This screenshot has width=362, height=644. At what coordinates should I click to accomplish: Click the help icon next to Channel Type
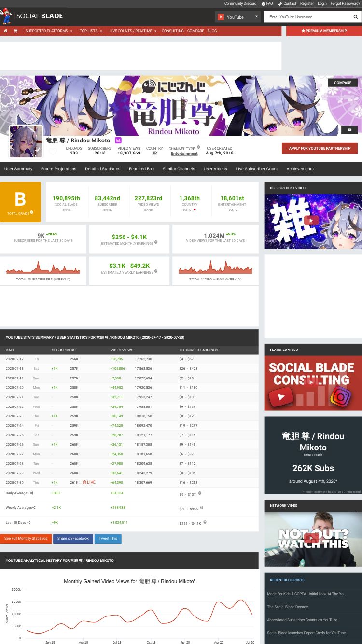[198, 147]
